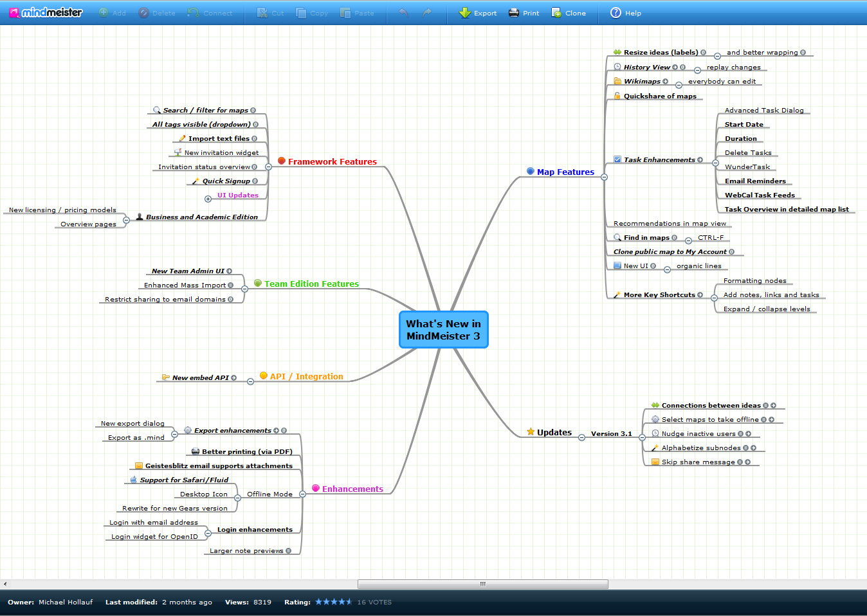Screen dimensions: 867x616
Task: Click the Delete toolbar button
Action: point(156,13)
